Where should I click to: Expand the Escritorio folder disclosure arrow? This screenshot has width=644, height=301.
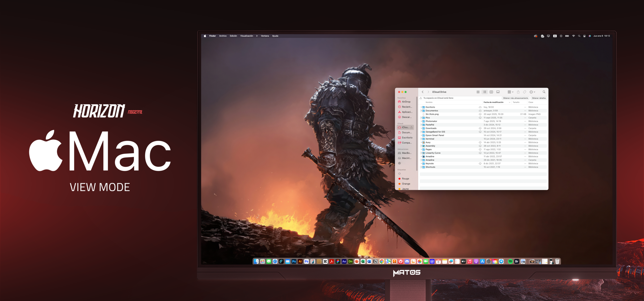(421, 107)
